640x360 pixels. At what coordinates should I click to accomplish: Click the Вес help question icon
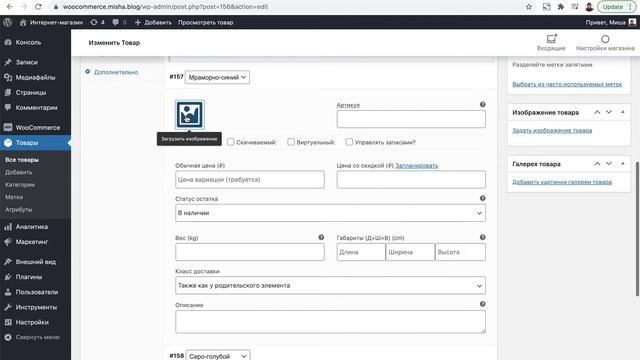click(x=321, y=237)
